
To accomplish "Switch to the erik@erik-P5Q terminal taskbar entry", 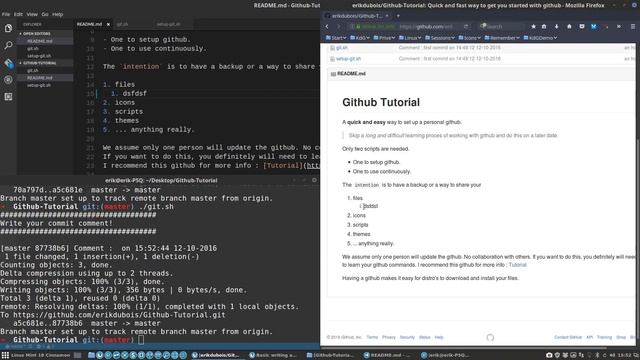I will click(445, 356).
